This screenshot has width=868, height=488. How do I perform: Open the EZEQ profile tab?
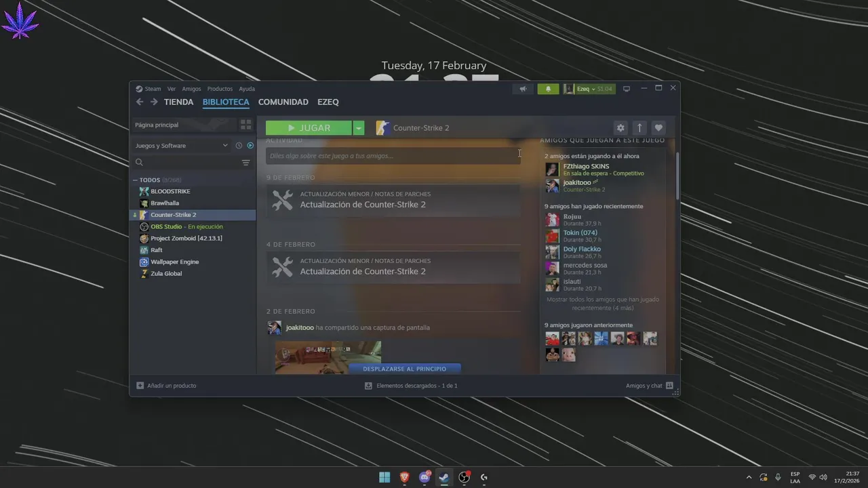(328, 102)
